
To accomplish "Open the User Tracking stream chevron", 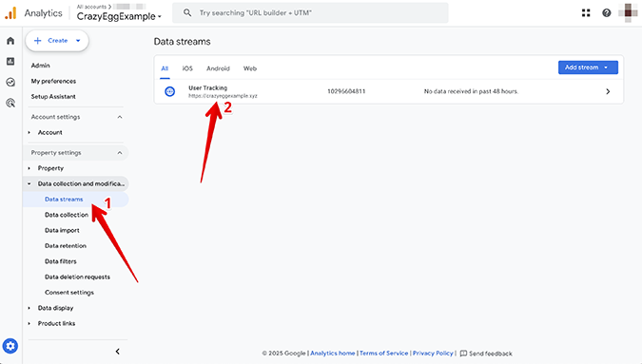I will point(608,91).
